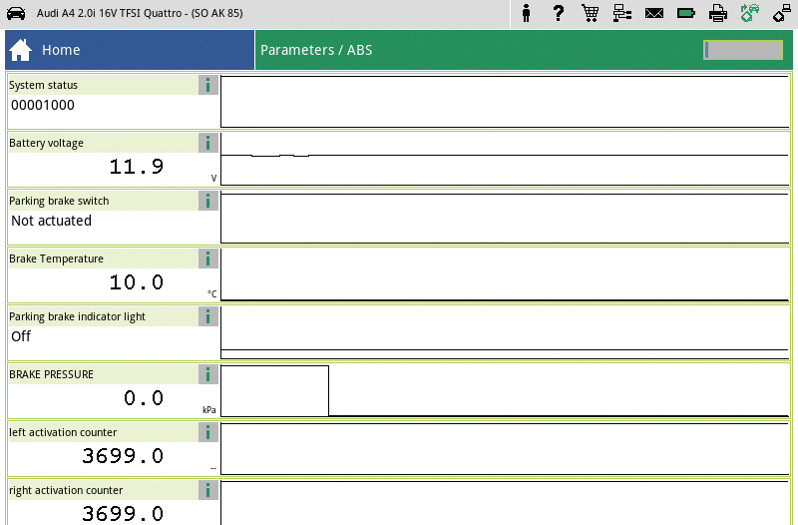Click the car icon beside vehicle name

[16, 13]
